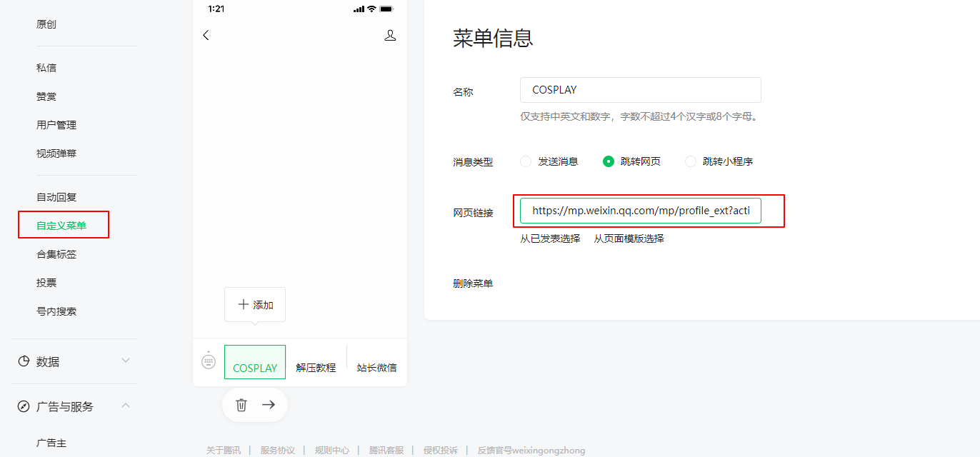The image size is (980, 457).
Task: Click the 数据 pie chart icon
Action: (24, 361)
